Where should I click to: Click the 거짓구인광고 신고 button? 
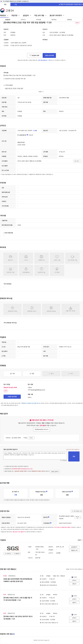tap(77, 511)
